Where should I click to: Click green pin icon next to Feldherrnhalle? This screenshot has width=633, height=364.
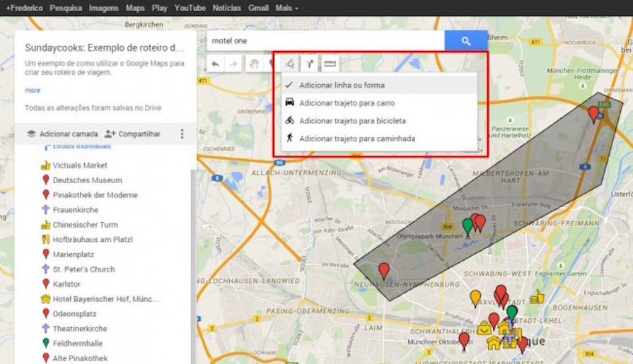pyautogui.click(x=45, y=344)
